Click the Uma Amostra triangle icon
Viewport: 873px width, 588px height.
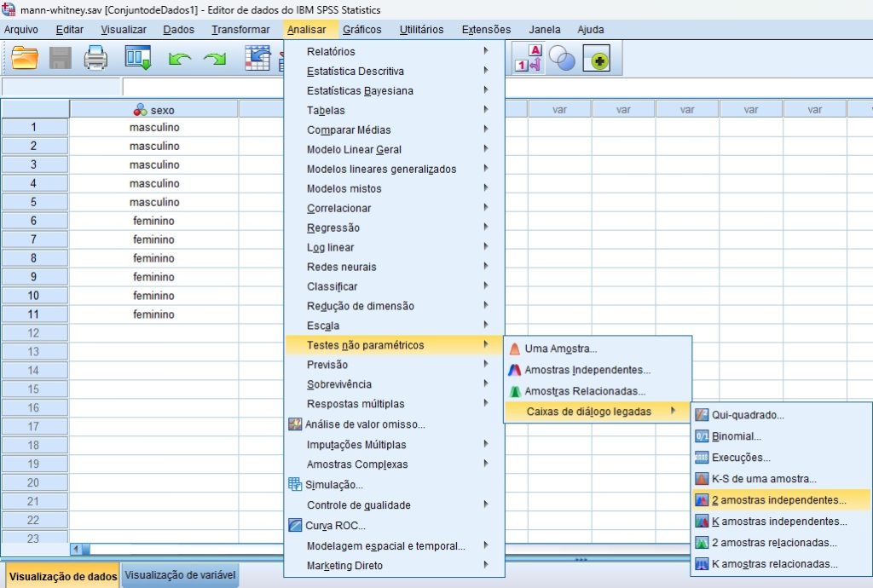coord(515,349)
